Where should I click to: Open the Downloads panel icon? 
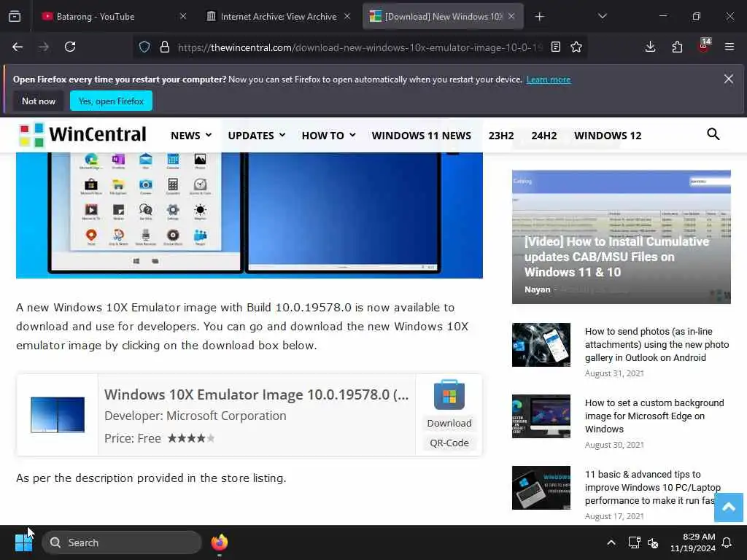pyautogui.click(x=650, y=47)
